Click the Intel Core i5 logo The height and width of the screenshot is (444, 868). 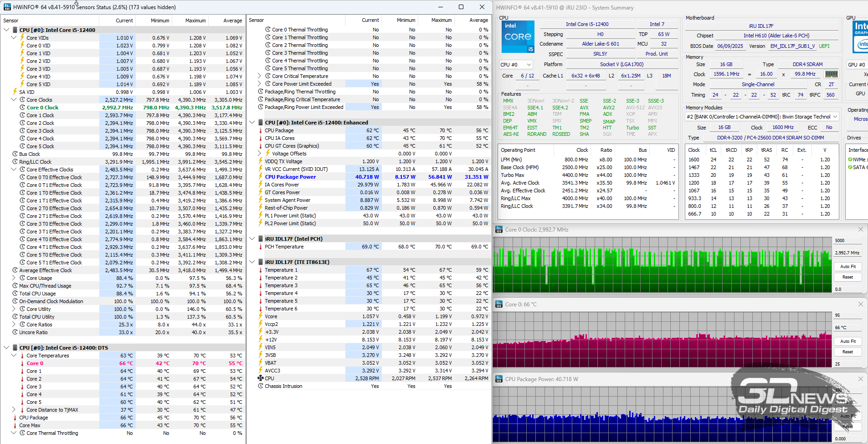pos(518,37)
